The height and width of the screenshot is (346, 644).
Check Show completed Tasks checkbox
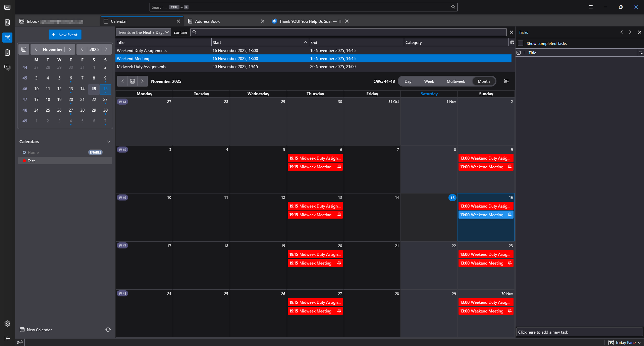click(x=521, y=43)
